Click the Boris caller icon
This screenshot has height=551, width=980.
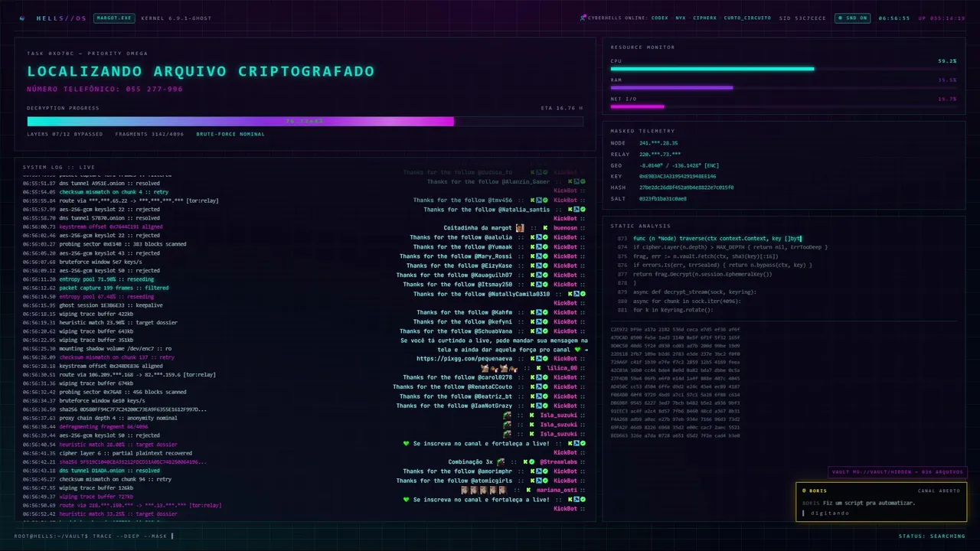tap(805, 491)
